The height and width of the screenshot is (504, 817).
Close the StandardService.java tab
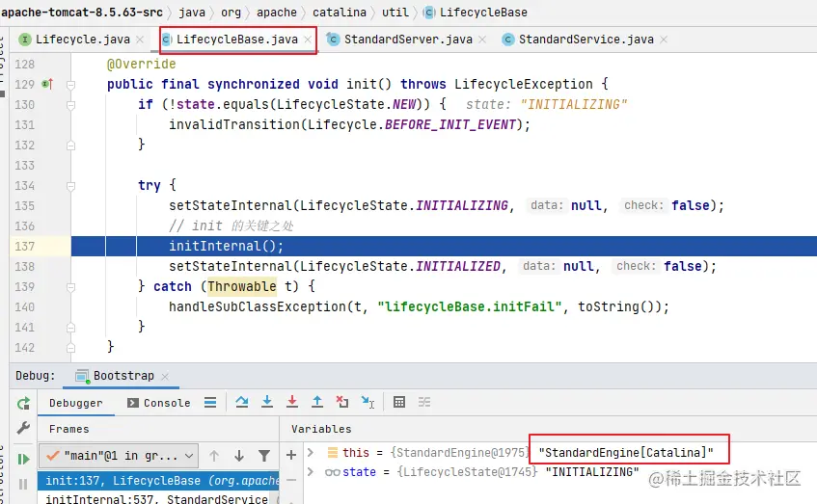664,40
